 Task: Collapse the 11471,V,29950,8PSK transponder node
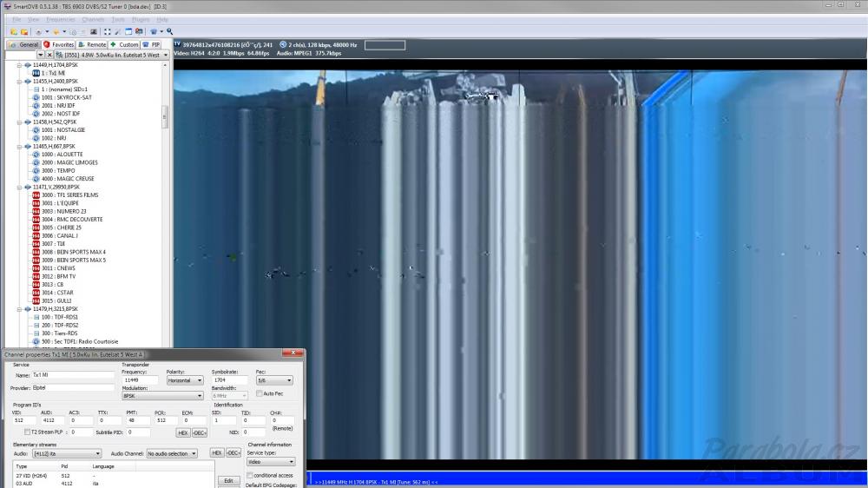tap(19, 188)
